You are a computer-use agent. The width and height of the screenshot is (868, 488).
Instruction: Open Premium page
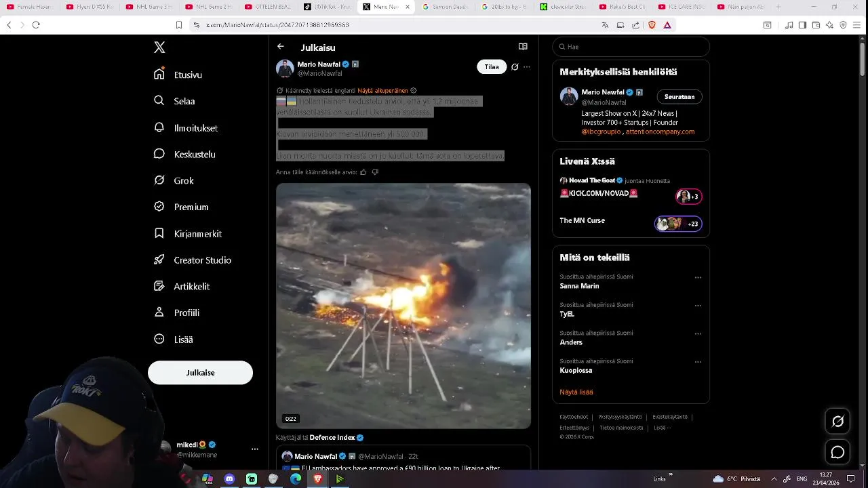pos(181,207)
